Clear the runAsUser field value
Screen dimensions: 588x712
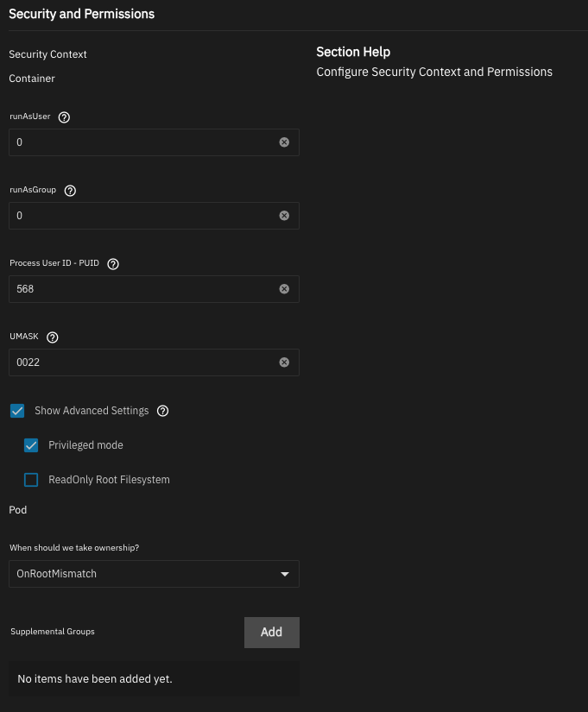tap(284, 142)
